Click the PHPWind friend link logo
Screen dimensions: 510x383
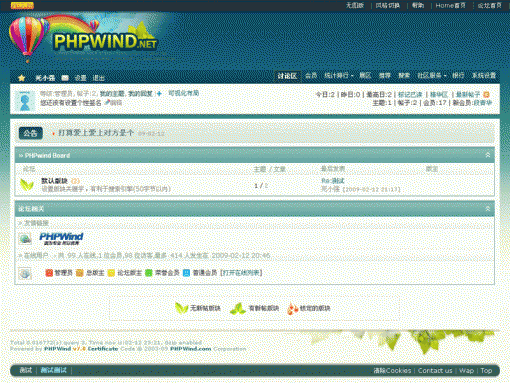coord(61,239)
